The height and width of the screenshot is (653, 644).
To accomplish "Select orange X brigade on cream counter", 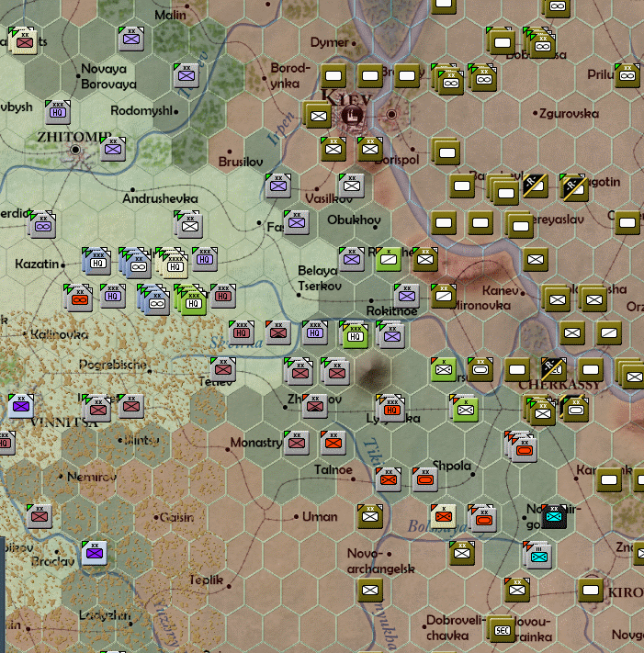I will 444,516.
